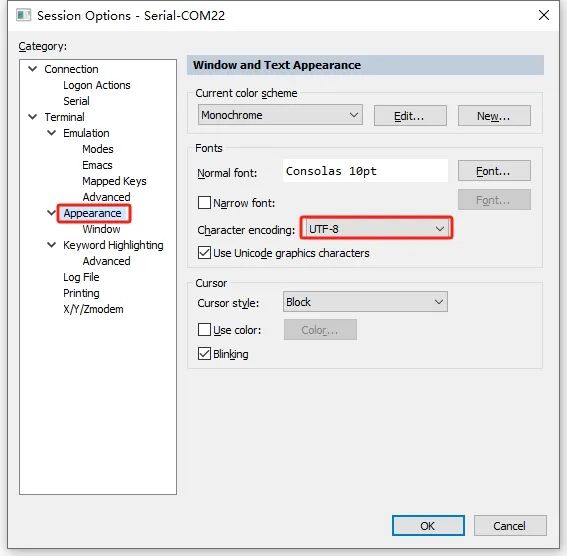Uncheck Use Unicode graphics characters
This screenshot has height=556, width=567.
[x=204, y=252]
